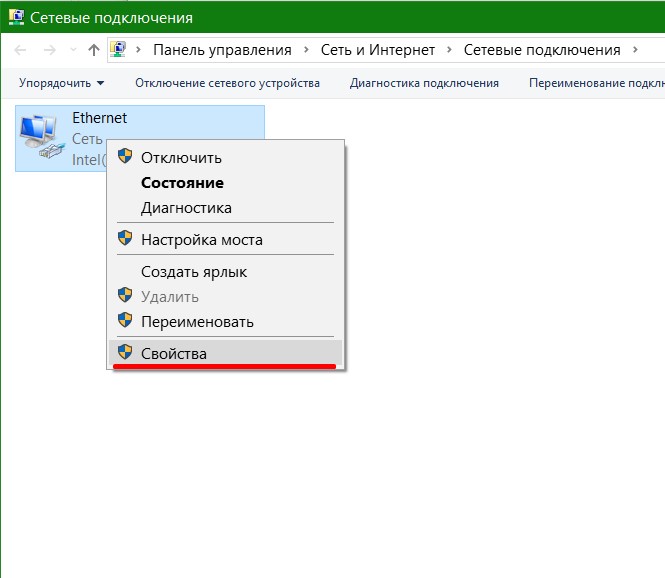Go up one folder level
Viewport: 665px width, 578px height.
[x=94, y=50]
